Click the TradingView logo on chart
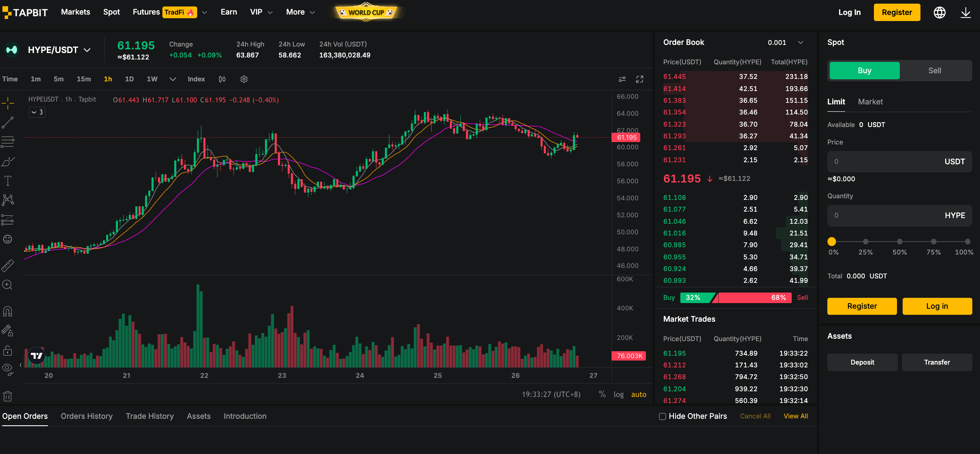The height and width of the screenshot is (454, 980). tap(36, 356)
